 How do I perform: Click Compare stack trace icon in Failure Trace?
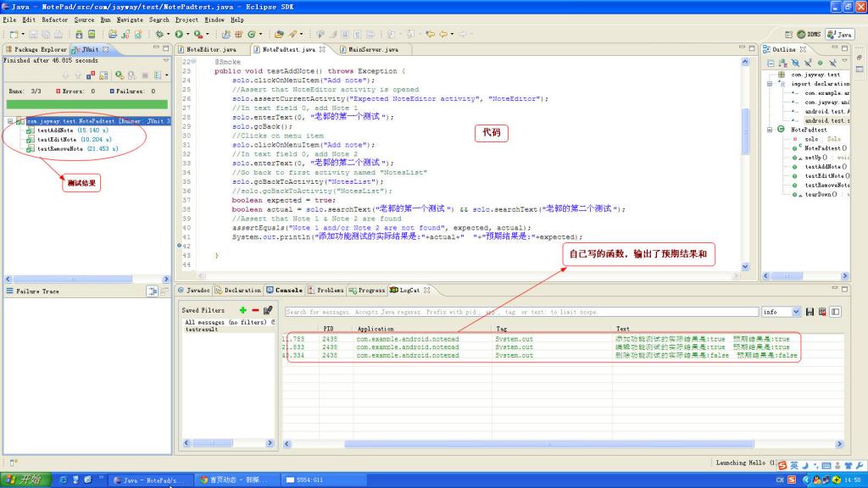point(153,291)
